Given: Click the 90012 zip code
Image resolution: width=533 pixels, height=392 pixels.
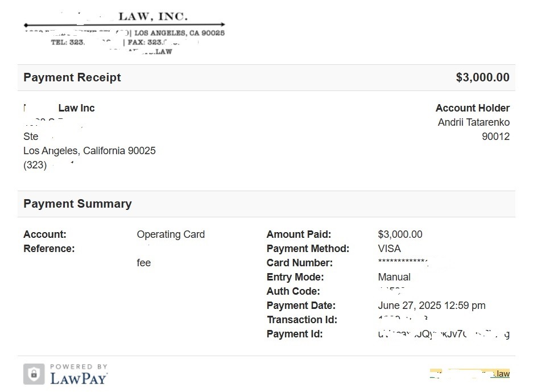Looking at the screenshot, I should [x=495, y=137].
